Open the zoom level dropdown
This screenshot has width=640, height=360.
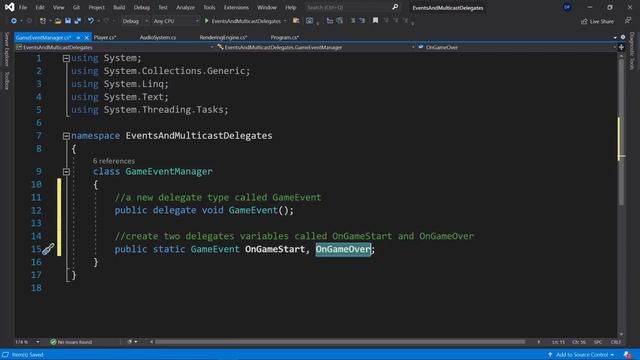pyautogui.click(x=38, y=342)
